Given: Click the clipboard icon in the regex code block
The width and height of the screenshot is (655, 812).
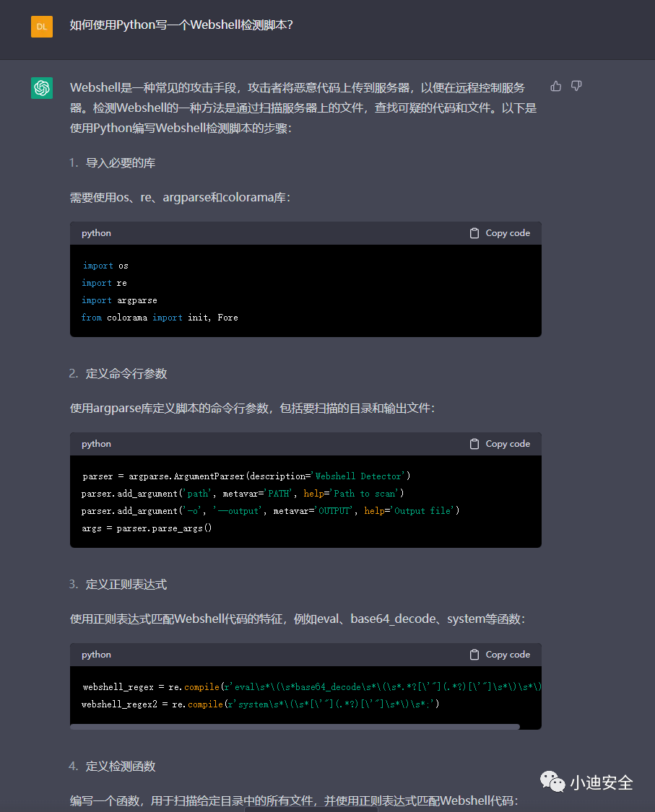Looking at the screenshot, I should tap(474, 655).
